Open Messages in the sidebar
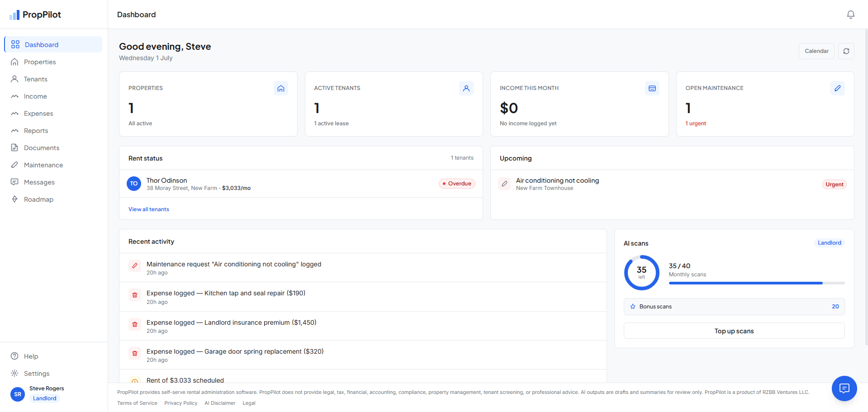The image size is (868, 412). (x=53, y=182)
